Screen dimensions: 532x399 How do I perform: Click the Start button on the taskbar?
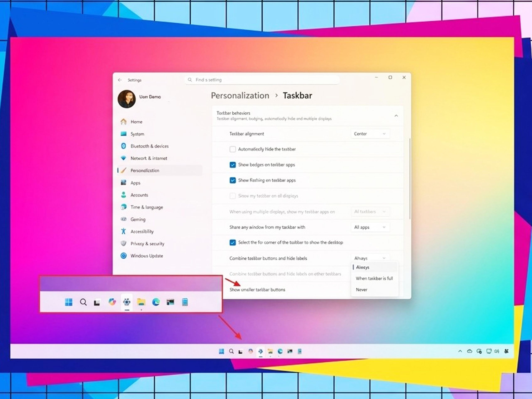[x=221, y=351]
